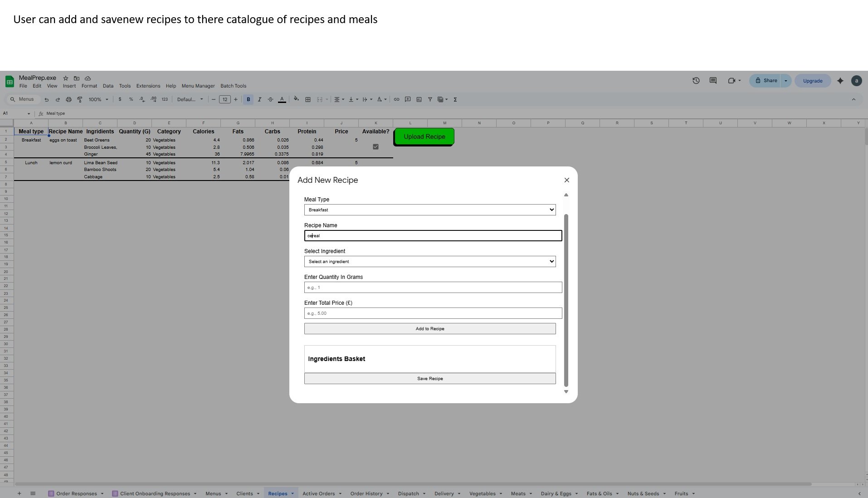Create a filter with the funnel icon
Screen dimensions: 868x498
pos(429,99)
